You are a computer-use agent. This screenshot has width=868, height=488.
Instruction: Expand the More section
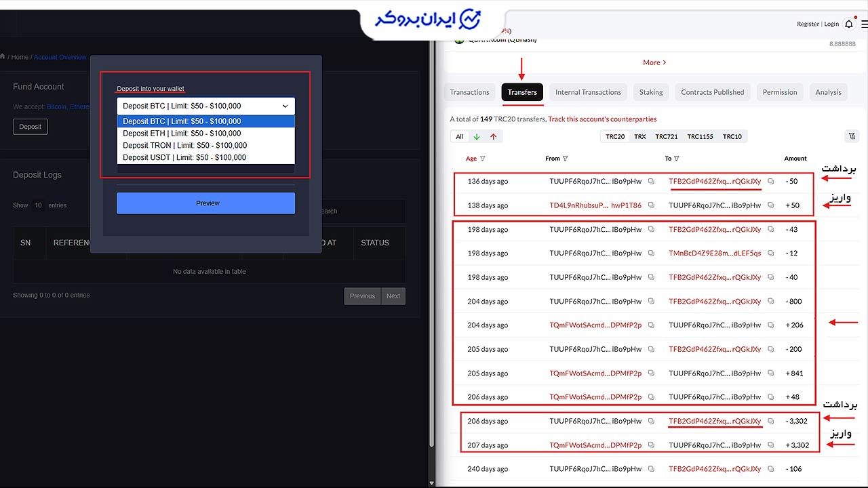(654, 62)
